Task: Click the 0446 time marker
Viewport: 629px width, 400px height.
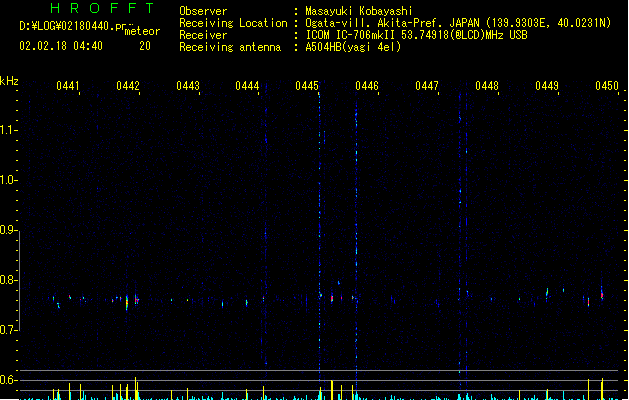Action: click(367, 86)
